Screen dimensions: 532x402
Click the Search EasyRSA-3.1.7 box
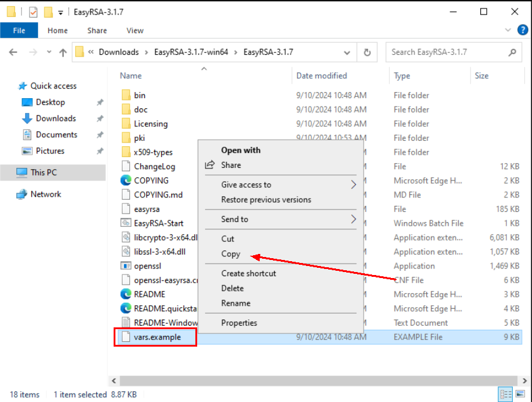click(448, 52)
